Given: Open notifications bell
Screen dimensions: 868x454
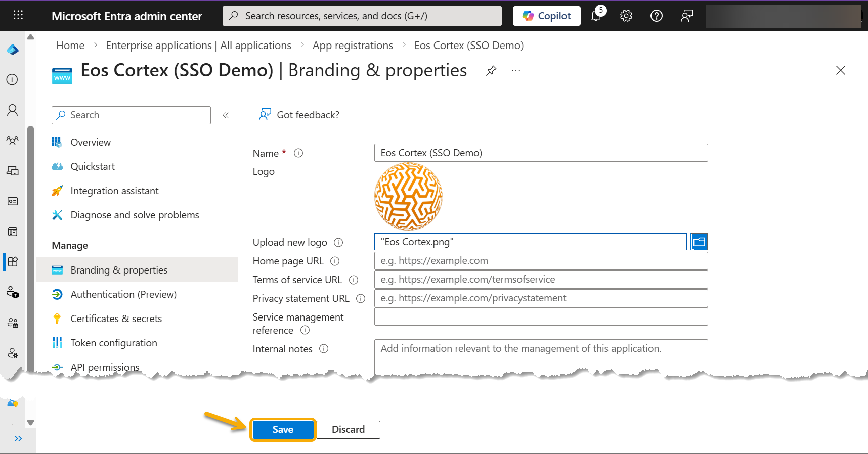Looking at the screenshot, I should (x=596, y=16).
